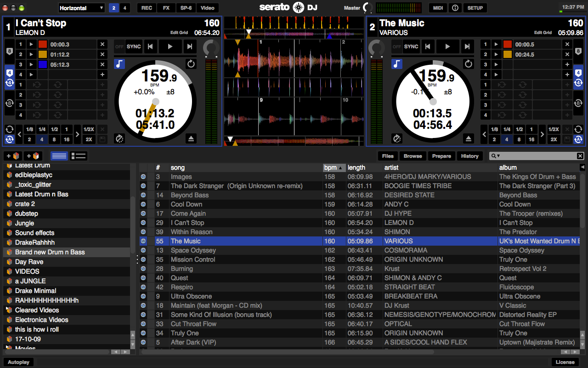Show longer loop sizes on deck 2 with right arrow
The width and height of the screenshot is (588, 368).
[x=542, y=134]
